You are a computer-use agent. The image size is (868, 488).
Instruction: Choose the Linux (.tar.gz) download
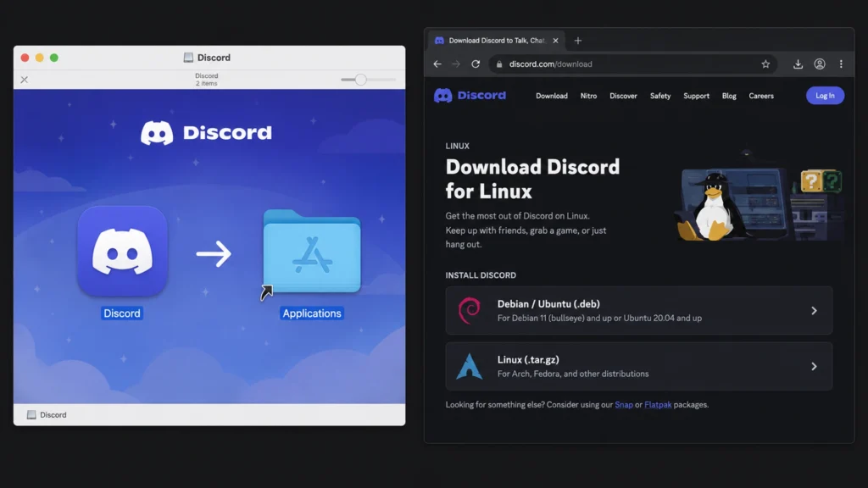tap(639, 366)
